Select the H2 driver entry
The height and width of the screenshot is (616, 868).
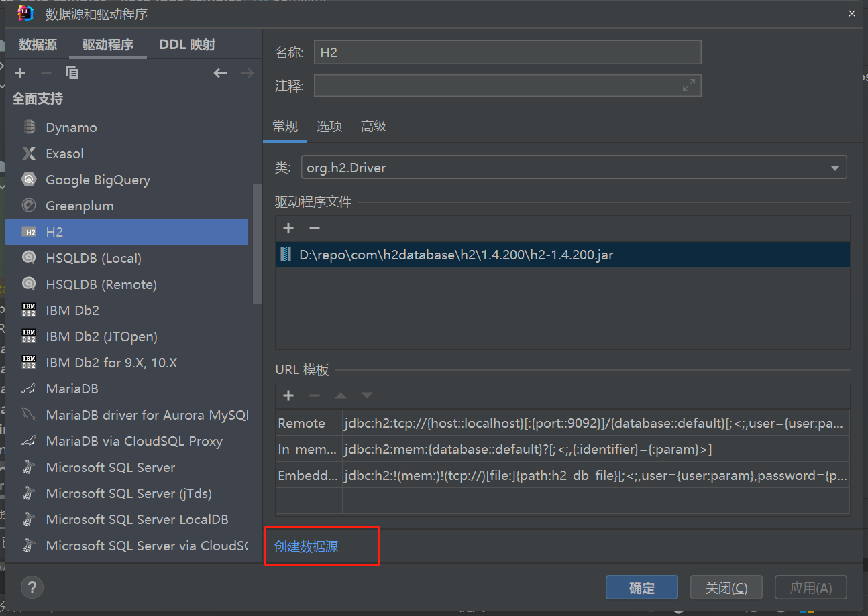click(127, 232)
